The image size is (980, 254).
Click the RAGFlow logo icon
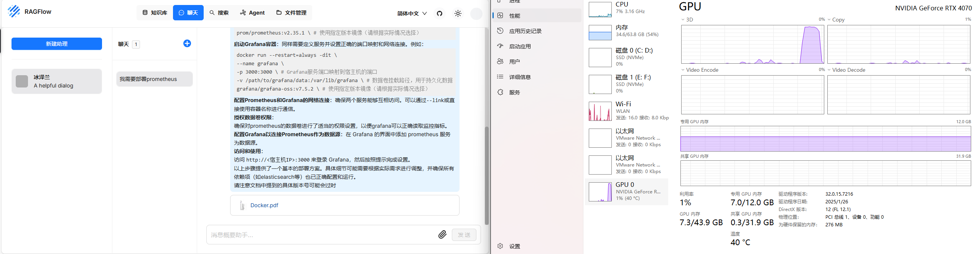click(x=14, y=12)
